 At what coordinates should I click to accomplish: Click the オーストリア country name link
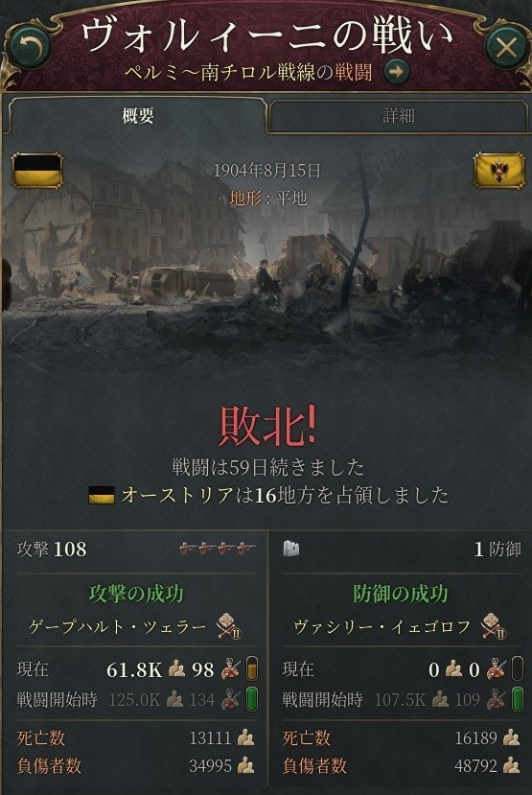[178, 496]
